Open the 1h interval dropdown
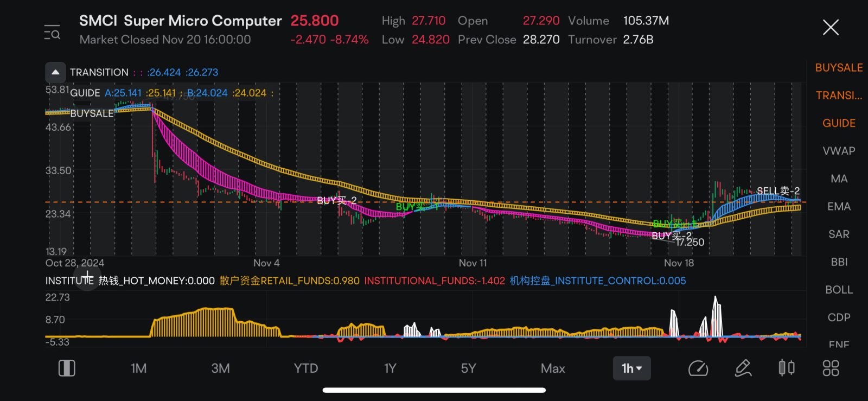Viewport: 868px width, 401px height. pos(631,368)
